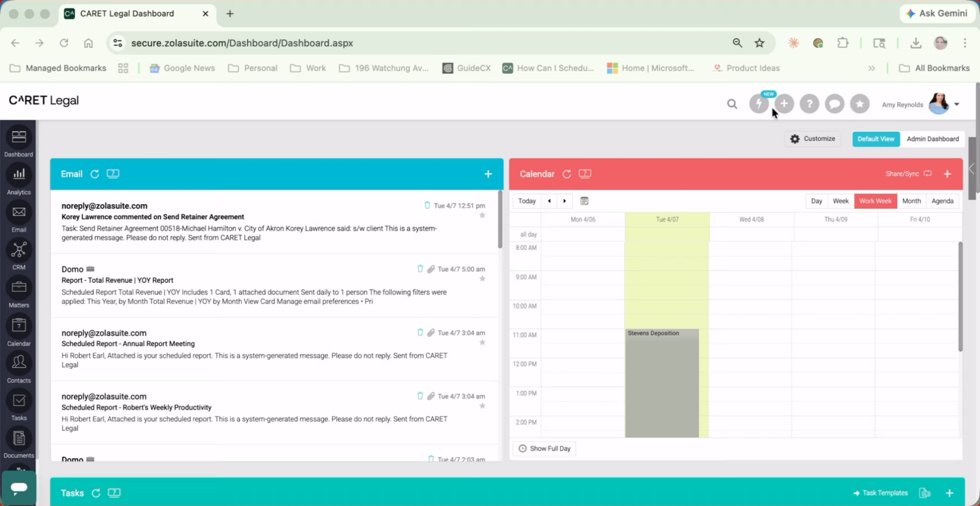Open Chrome downloads icon

tap(916, 43)
